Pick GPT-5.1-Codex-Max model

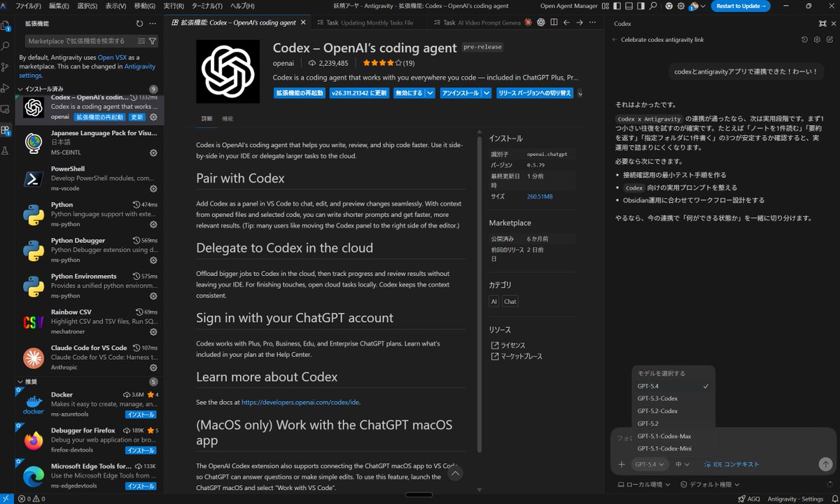(673, 436)
